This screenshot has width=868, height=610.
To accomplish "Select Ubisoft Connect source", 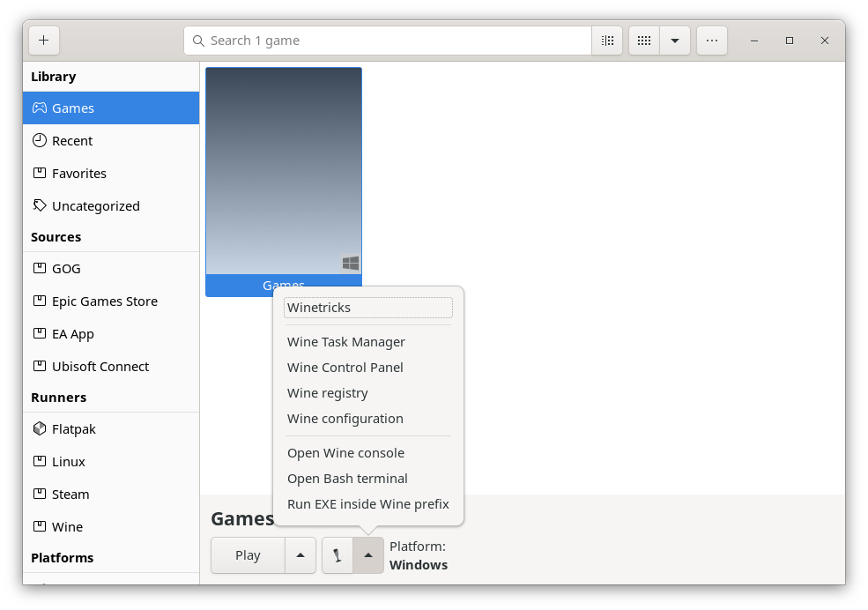I will [111, 367].
